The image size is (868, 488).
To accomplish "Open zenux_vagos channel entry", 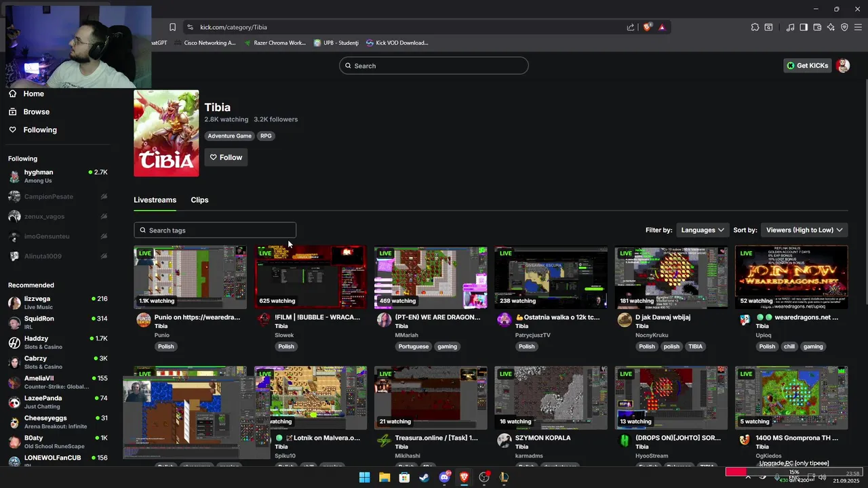I will (58, 216).
